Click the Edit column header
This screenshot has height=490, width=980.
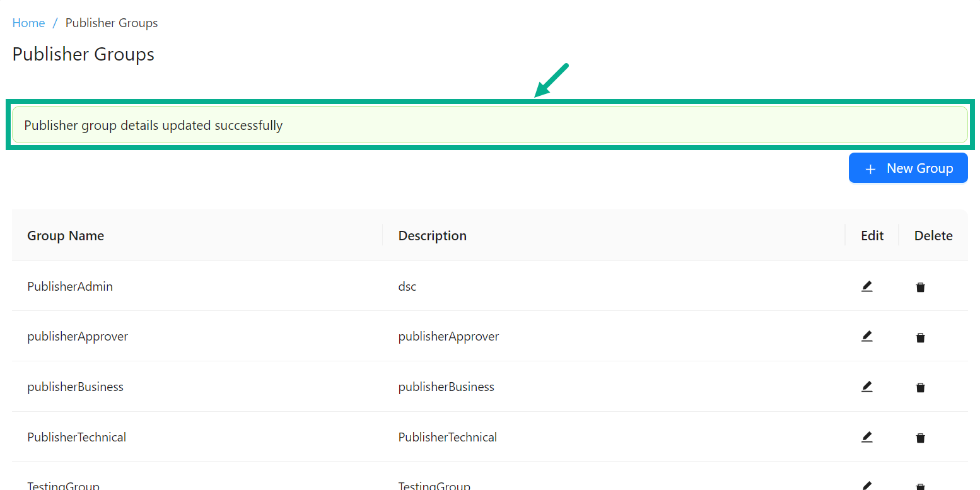pos(871,235)
